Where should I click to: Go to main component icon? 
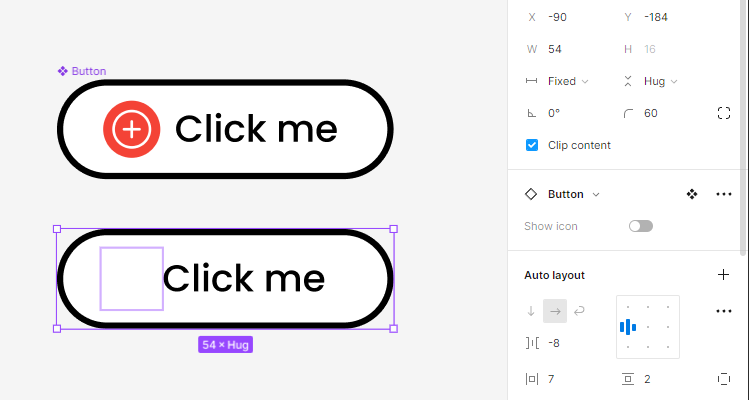[x=691, y=194]
